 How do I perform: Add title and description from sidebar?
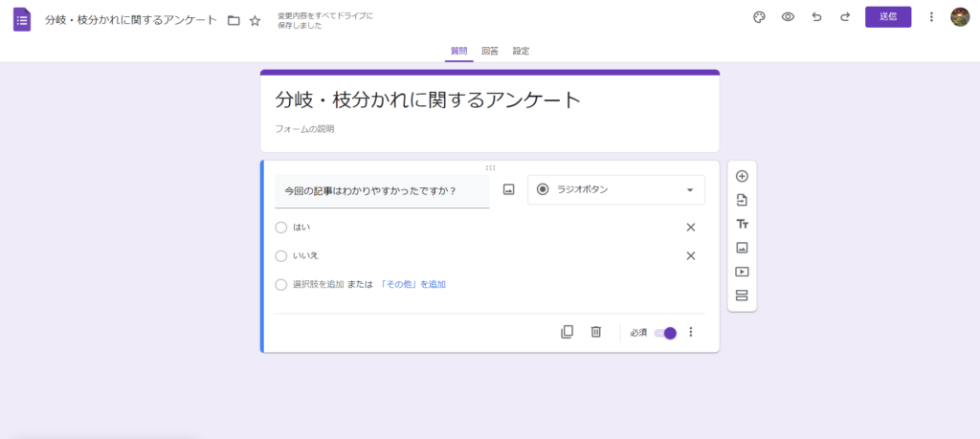[742, 224]
